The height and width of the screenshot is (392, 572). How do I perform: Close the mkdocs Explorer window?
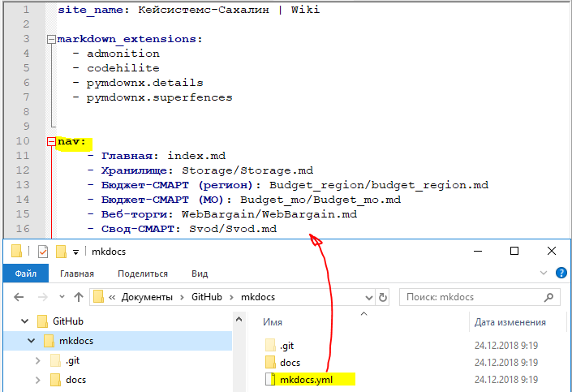click(x=552, y=251)
